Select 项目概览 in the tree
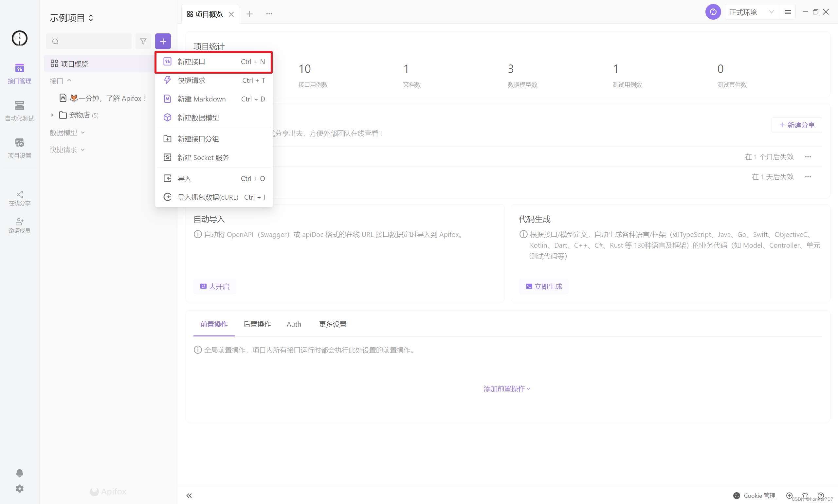This screenshot has height=504, width=838. pyautogui.click(x=99, y=63)
